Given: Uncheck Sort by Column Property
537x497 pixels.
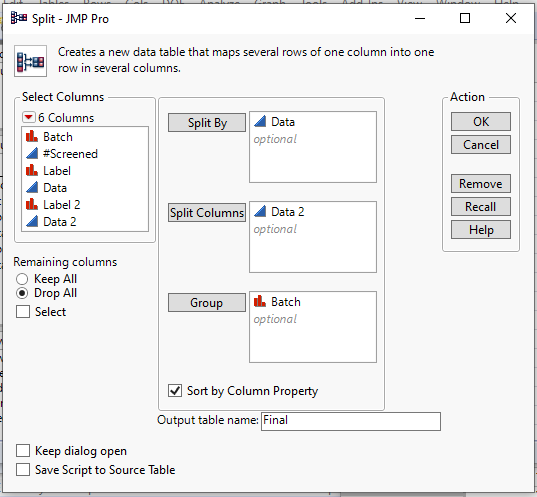Looking at the screenshot, I should click(175, 390).
